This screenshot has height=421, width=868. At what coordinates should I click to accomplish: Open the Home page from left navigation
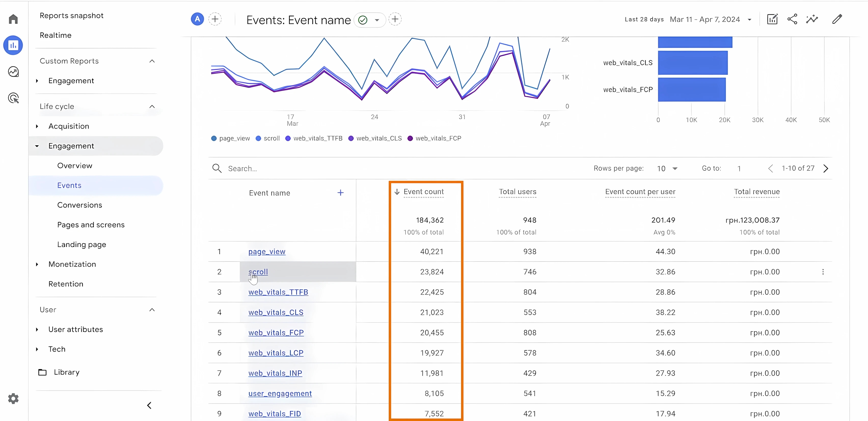(13, 19)
